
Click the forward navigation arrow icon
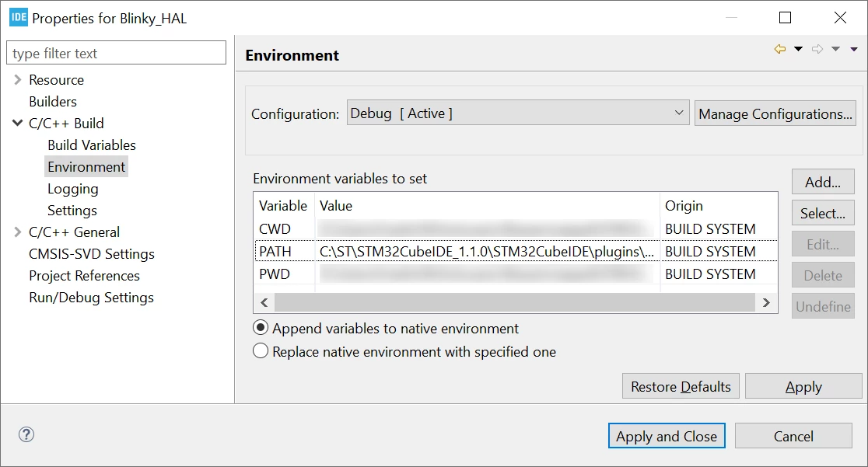(x=817, y=49)
